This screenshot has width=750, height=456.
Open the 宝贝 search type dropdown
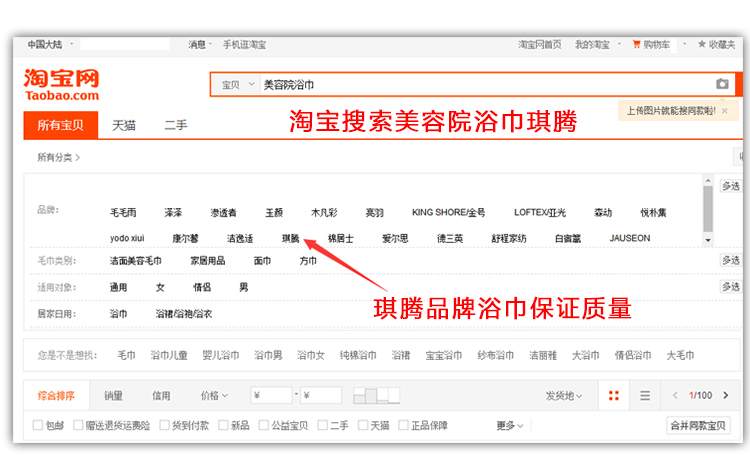[x=237, y=85]
